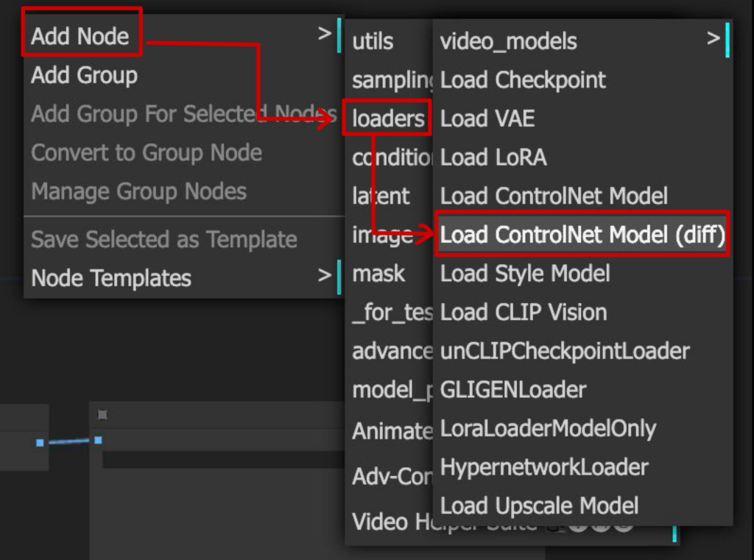
Task: Open the video_models submenu
Action: 508,41
